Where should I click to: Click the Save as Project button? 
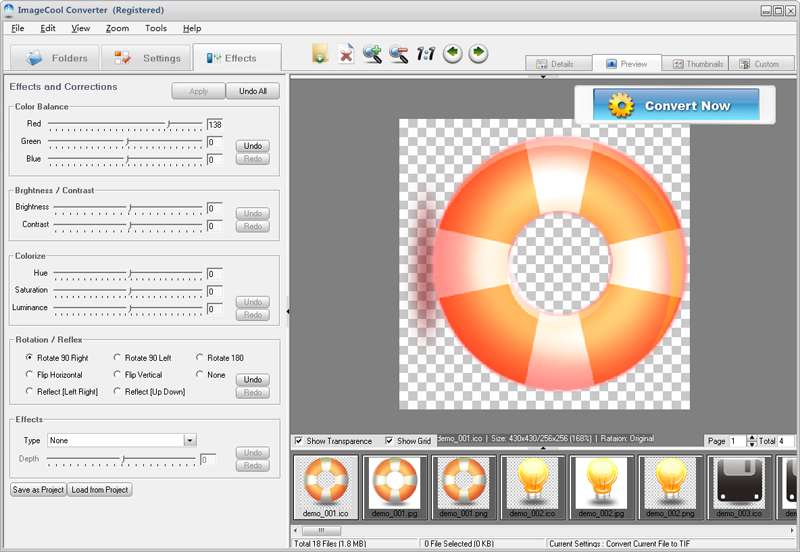pyautogui.click(x=38, y=490)
